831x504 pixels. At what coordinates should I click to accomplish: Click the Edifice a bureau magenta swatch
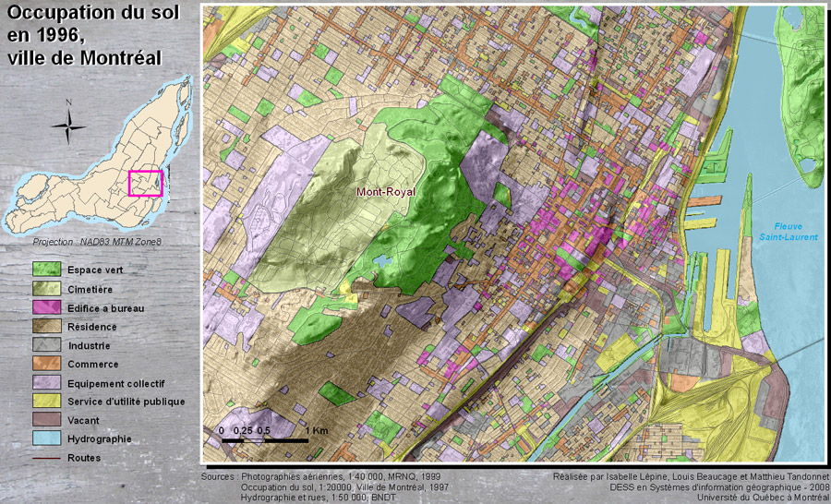pos(47,307)
